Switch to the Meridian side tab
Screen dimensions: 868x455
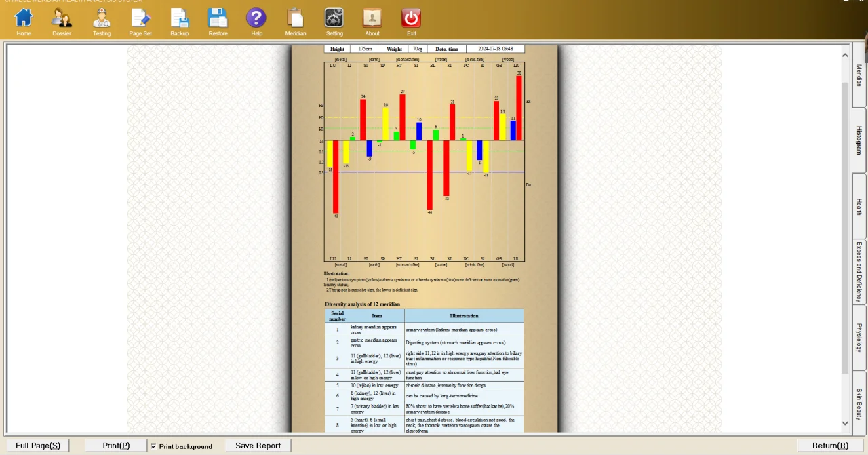(859, 75)
